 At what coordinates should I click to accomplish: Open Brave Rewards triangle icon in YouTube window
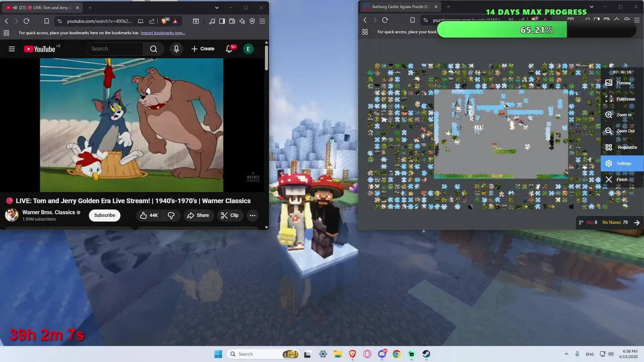pyautogui.click(x=175, y=21)
